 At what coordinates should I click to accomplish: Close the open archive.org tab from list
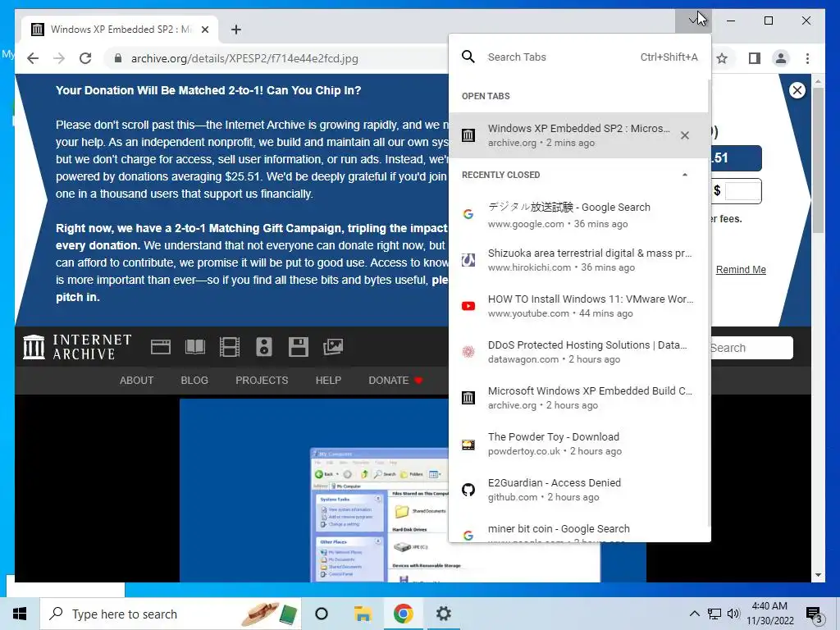685,135
